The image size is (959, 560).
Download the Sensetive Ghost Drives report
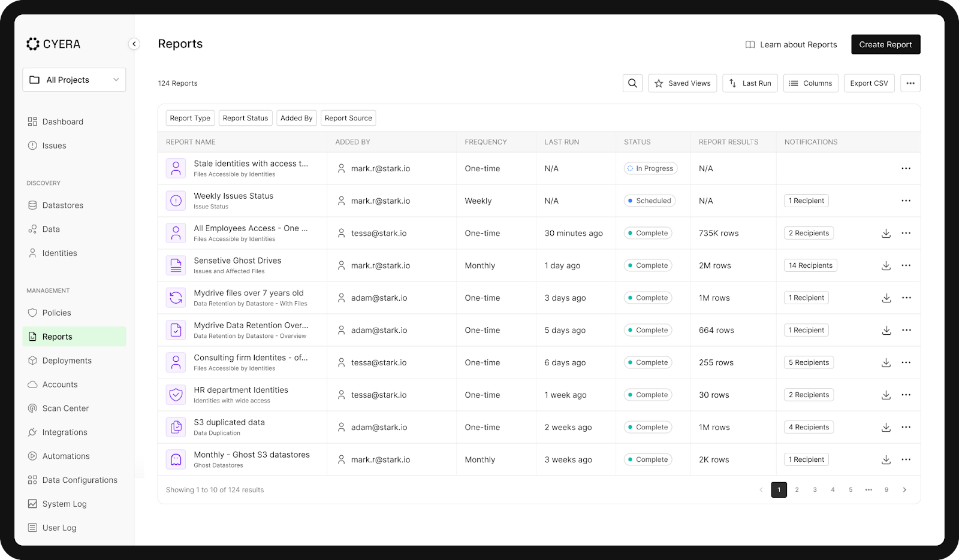(886, 265)
